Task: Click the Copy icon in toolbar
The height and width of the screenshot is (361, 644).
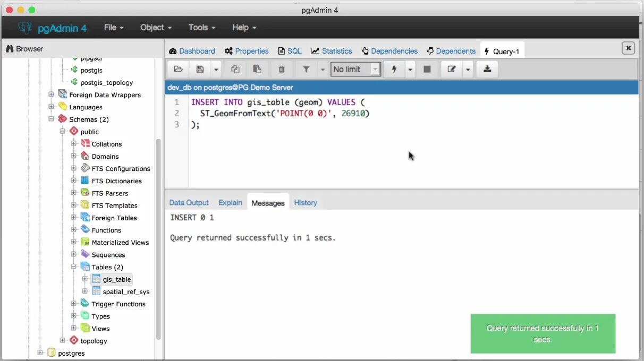Action: (235, 69)
